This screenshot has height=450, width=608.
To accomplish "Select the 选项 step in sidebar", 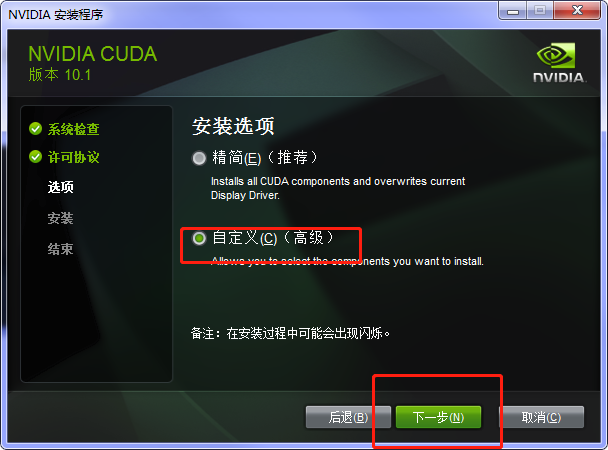I will point(60,187).
